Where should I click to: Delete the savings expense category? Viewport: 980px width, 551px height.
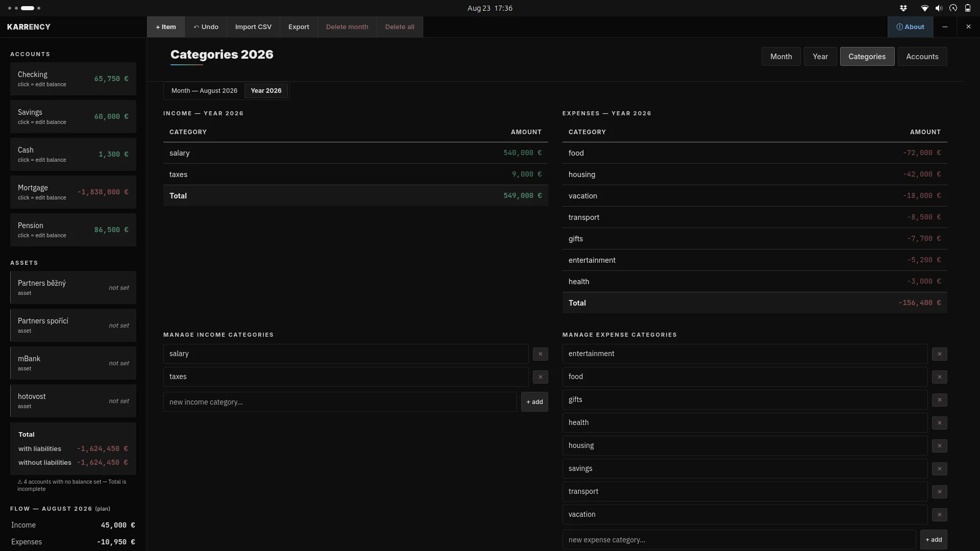pos(939,469)
